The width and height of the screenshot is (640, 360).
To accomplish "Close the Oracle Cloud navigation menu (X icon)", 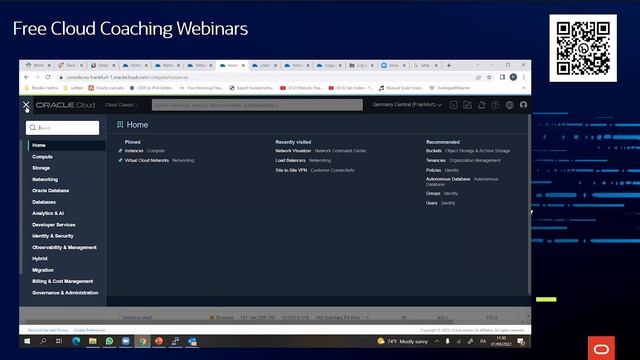I will pyautogui.click(x=26, y=105).
